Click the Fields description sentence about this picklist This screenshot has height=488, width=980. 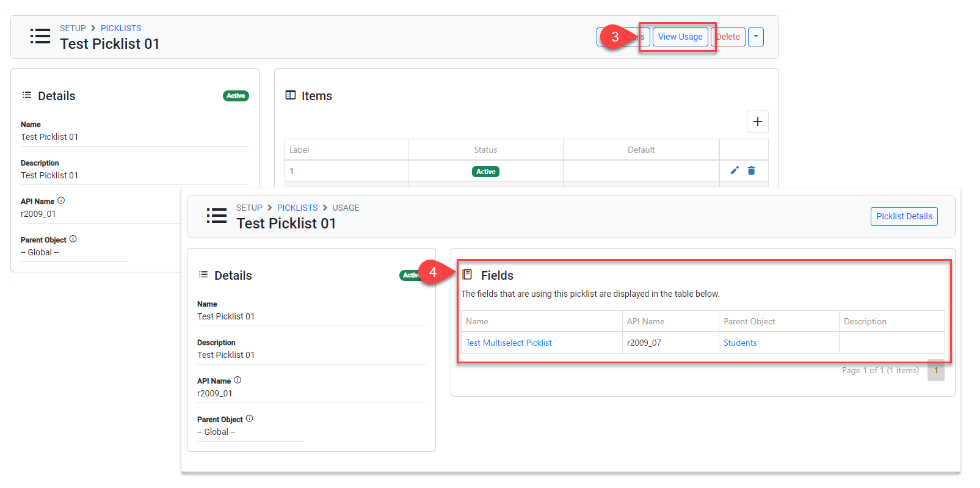[590, 294]
